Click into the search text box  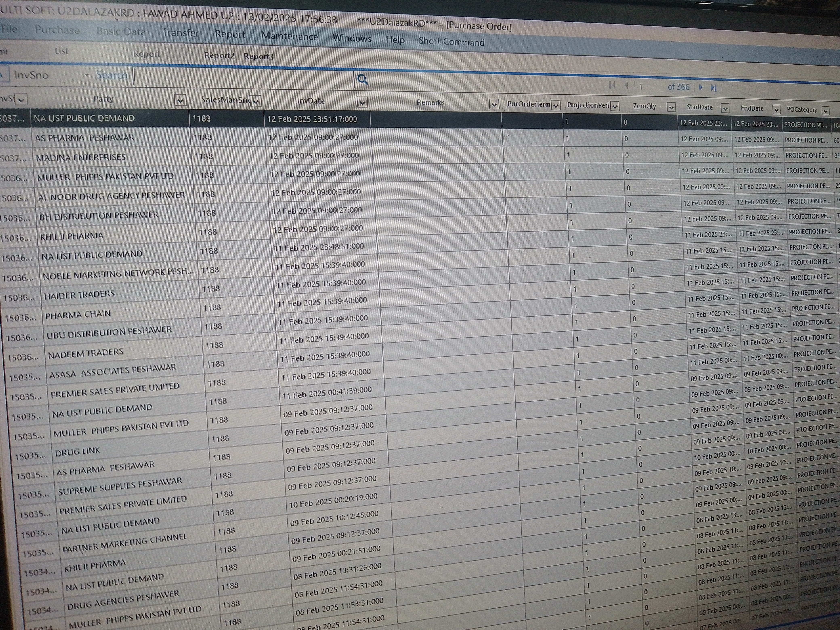[243, 77]
